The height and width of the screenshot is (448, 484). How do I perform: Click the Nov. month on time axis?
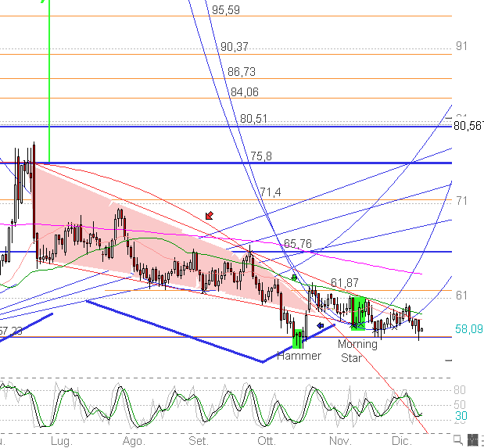point(340,441)
